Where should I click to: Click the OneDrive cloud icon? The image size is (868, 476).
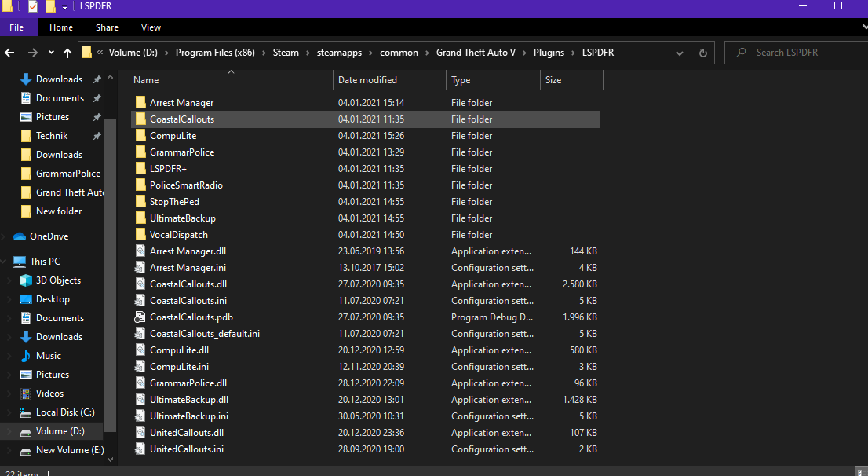coord(20,236)
